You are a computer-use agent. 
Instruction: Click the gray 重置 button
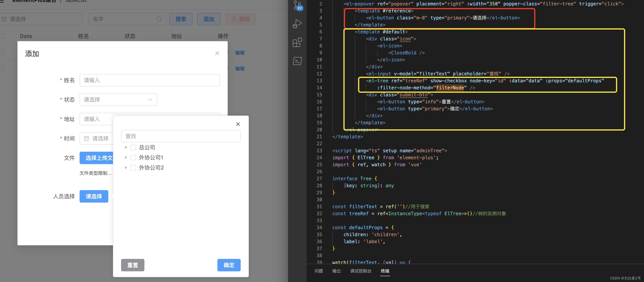click(133, 265)
